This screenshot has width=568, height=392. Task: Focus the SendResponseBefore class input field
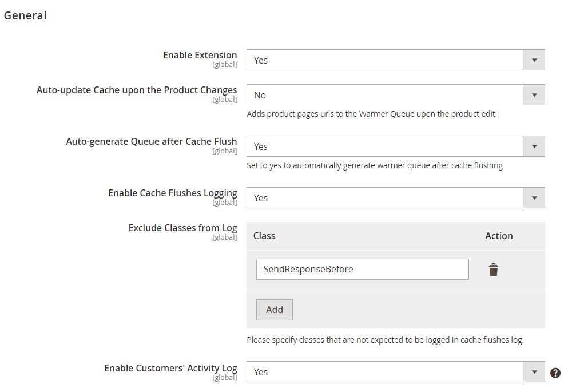[x=362, y=269]
